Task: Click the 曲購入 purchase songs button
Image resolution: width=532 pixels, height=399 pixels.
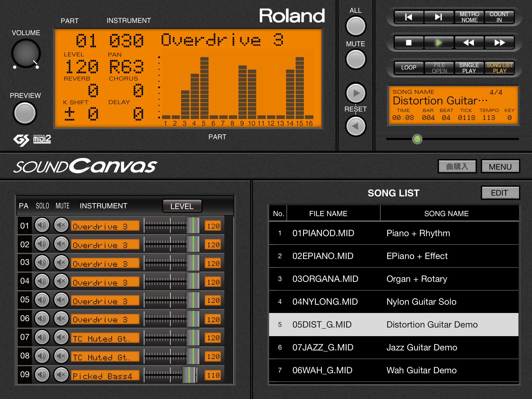Action: (x=457, y=167)
